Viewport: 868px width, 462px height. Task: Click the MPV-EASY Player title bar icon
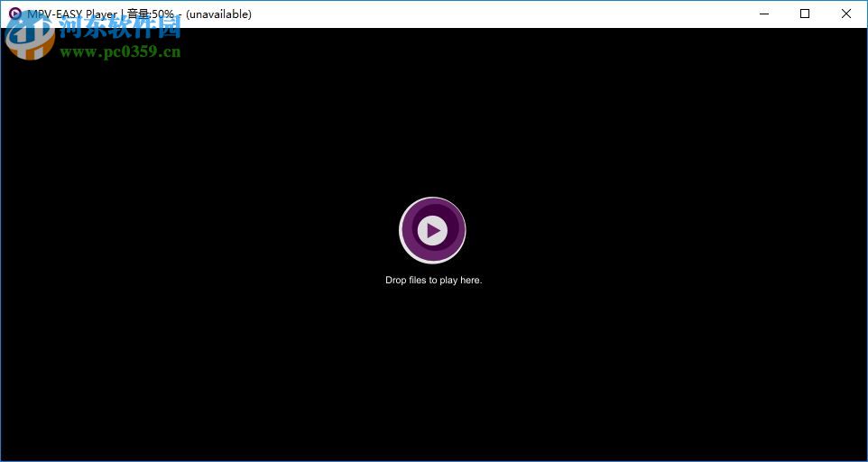point(15,14)
